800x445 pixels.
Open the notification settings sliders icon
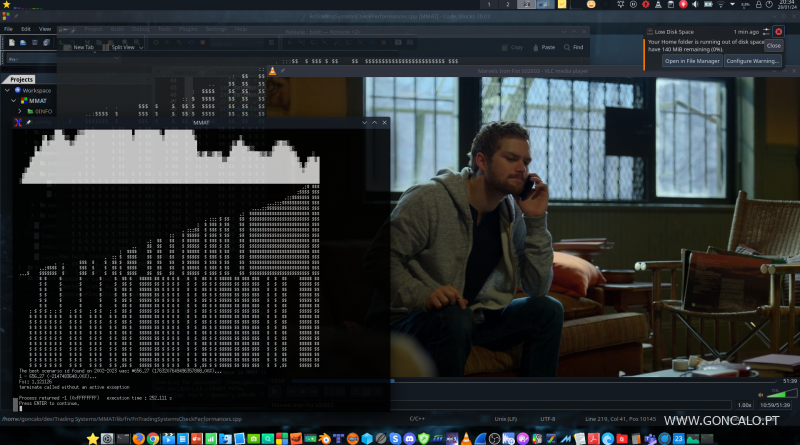click(x=766, y=32)
